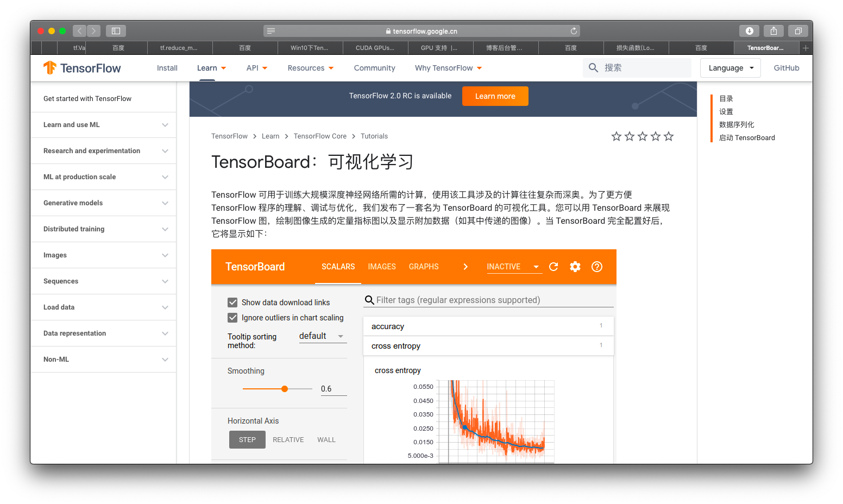843x504 pixels.
Task: Rate the page two stars
Action: (x=630, y=136)
